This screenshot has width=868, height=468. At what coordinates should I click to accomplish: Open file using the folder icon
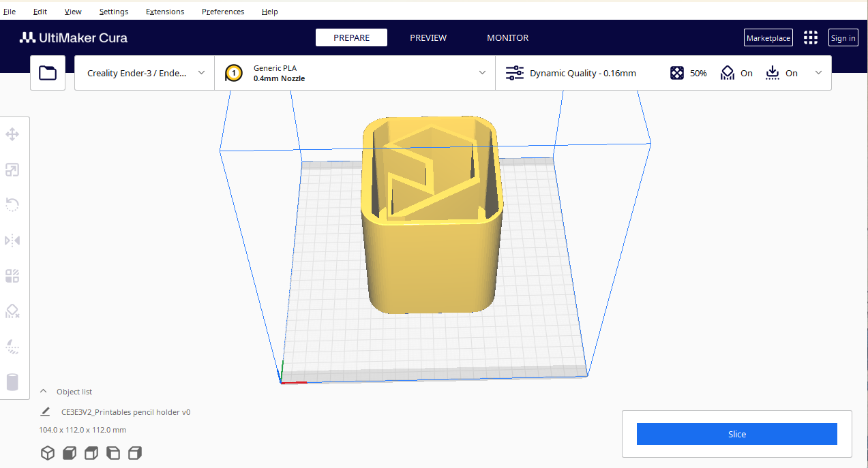tap(48, 73)
